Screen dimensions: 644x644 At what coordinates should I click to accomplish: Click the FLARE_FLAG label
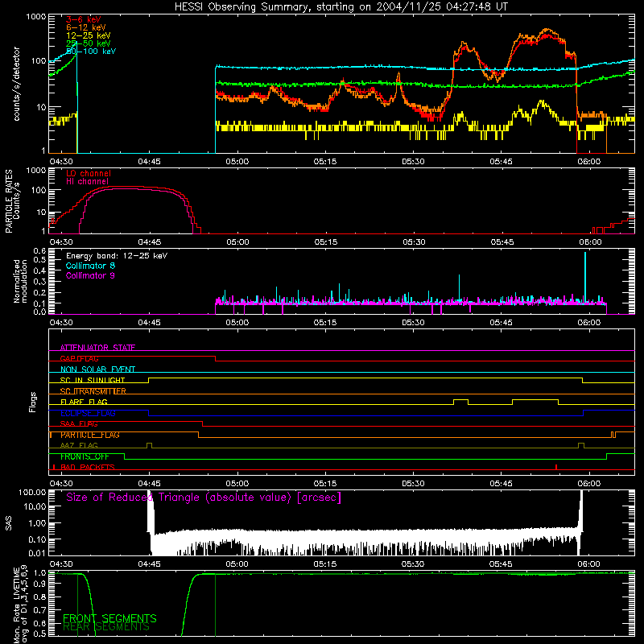click(84, 402)
